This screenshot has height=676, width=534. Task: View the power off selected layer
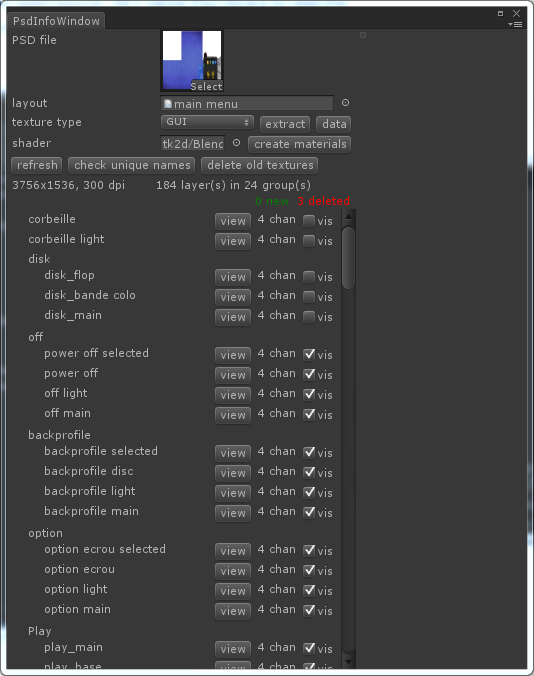(x=233, y=355)
